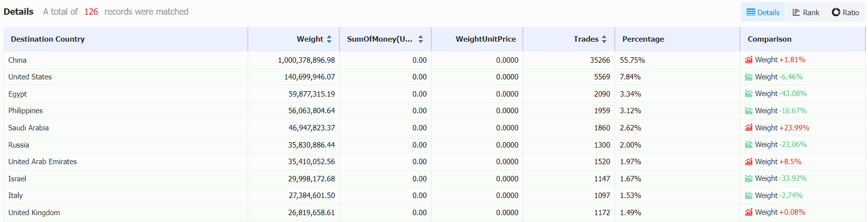Click the United Kingdom comparison chart icon
868x222 pixels.
coord(749,212)
